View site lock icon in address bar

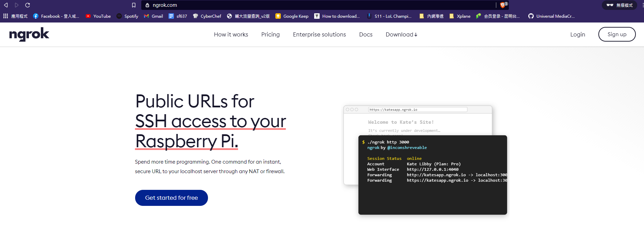click(x=147, y=5)
